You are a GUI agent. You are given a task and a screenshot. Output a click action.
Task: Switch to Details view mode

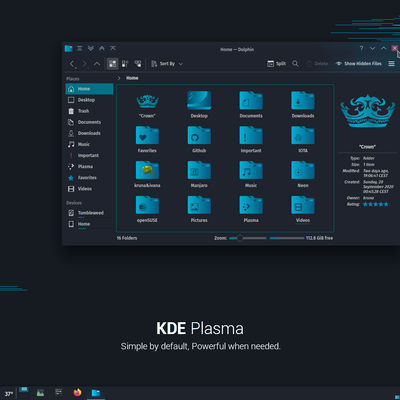tap(138, 64)
